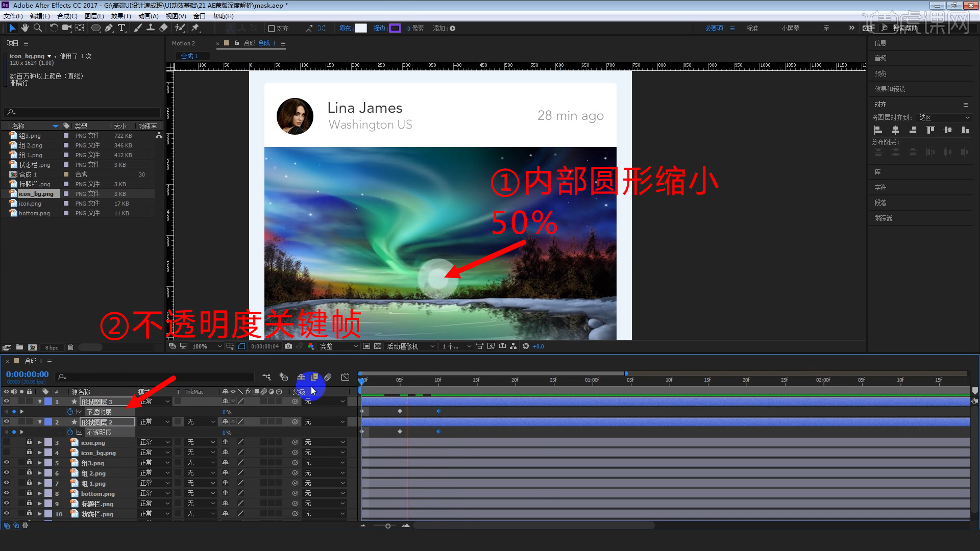980x551 pixels.
Task: Expand the 组3.png layer properties
Action: coord(40,463)
